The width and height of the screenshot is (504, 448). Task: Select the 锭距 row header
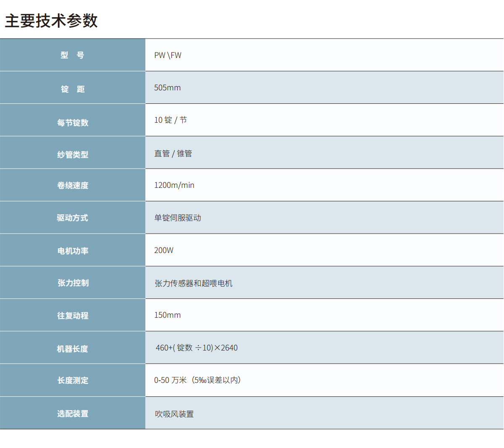pos(72,87)
